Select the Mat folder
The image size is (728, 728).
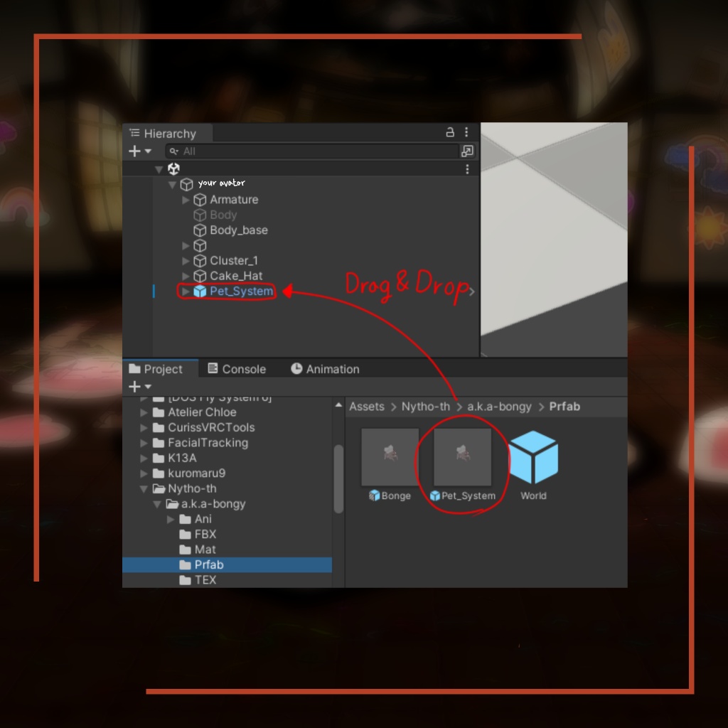click(x=205, y=550)
